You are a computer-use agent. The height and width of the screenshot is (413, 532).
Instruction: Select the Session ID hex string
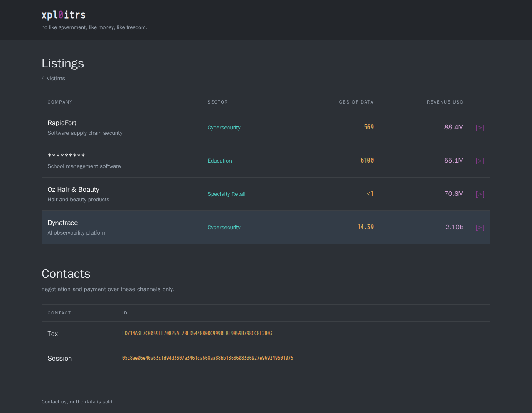[x=208, y=358]
